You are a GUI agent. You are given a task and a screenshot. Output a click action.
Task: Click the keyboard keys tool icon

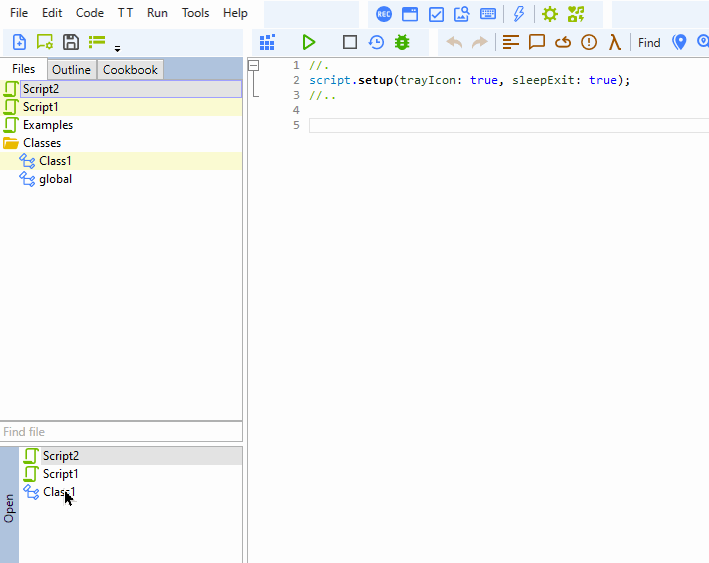click(488, 14)
